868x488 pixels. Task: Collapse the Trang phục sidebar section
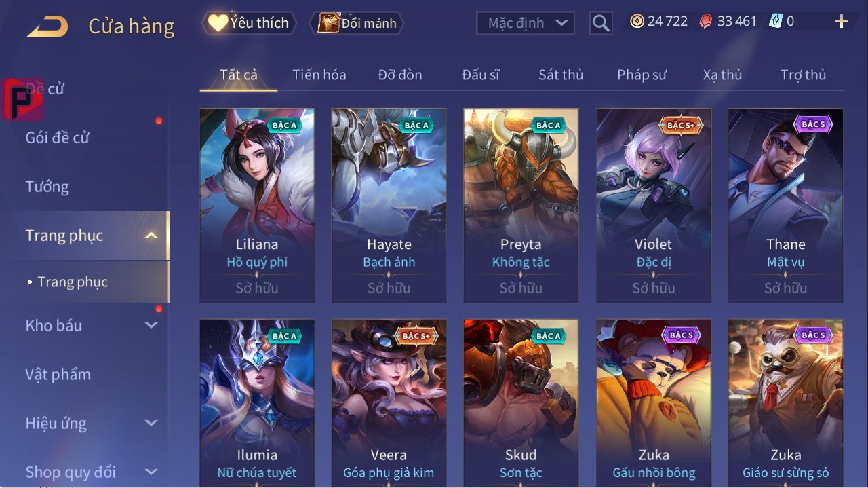[x=152, y=236]
